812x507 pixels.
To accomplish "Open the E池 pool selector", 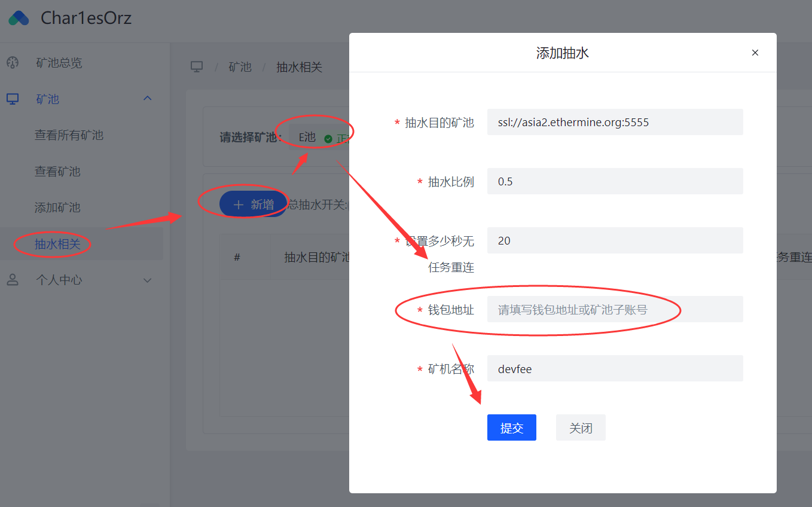I will point(317,138).
